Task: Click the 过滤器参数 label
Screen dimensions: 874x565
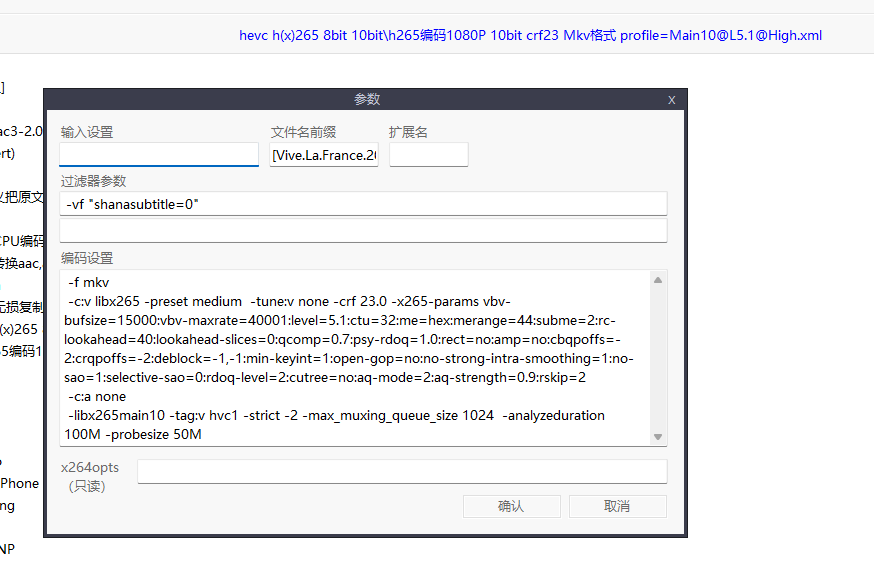Action: tap(93, 181)
